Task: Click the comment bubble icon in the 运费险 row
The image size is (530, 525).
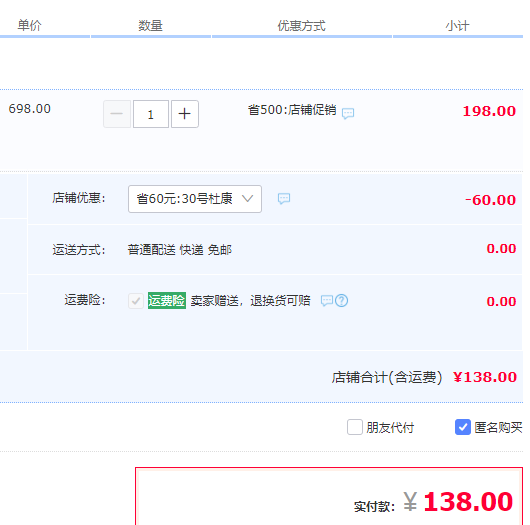Action: click(327, 301)
